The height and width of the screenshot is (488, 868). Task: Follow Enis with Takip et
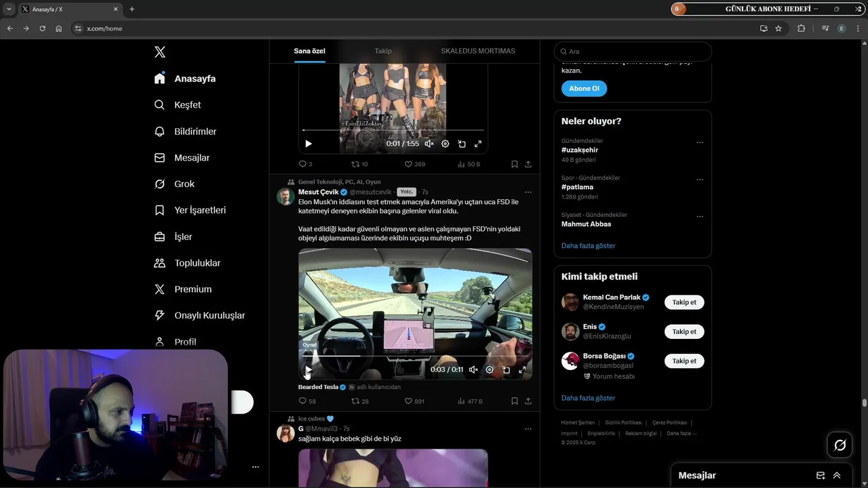click(x=684, y=331)
